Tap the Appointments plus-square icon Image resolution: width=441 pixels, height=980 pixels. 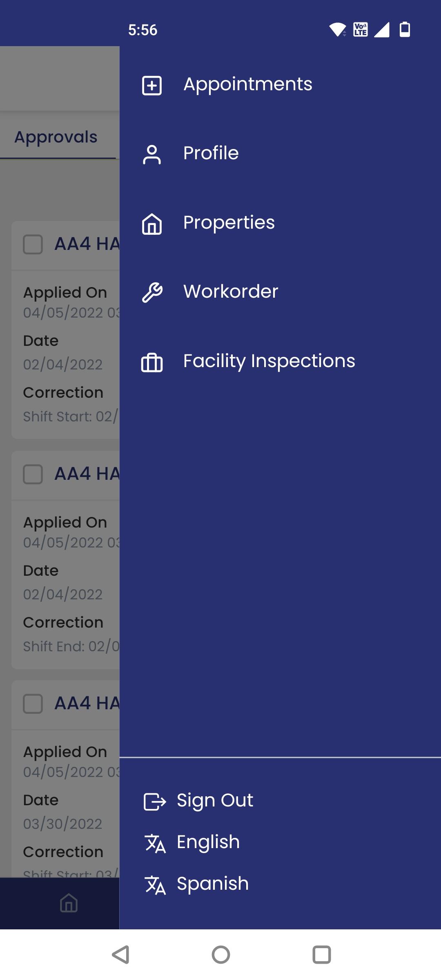point(152,86)
